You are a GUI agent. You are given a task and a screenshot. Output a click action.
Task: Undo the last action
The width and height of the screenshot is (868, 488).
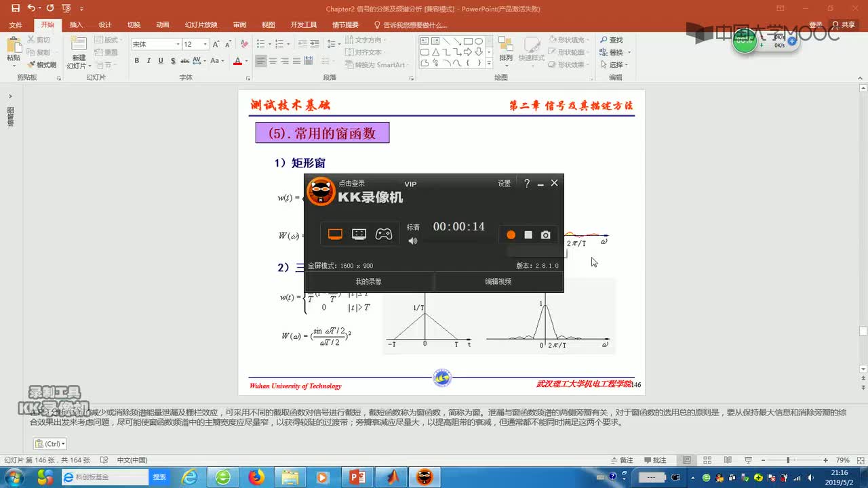[31, 8]
